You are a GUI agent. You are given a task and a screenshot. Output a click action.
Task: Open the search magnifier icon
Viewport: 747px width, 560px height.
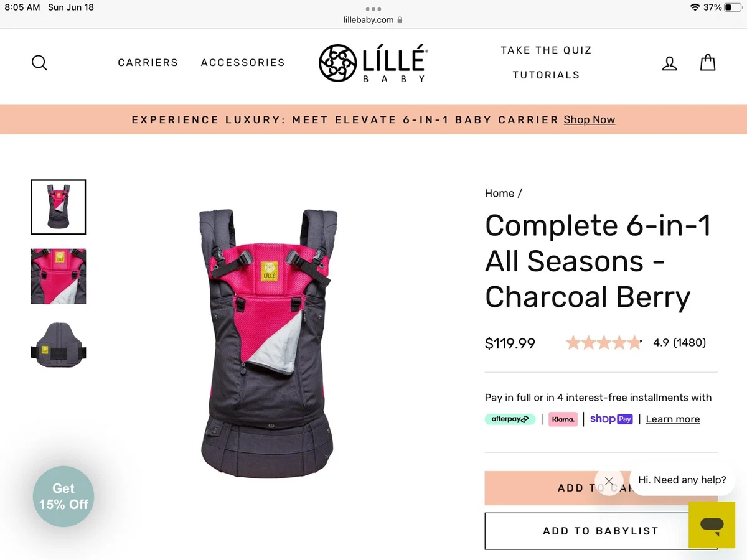39,63
